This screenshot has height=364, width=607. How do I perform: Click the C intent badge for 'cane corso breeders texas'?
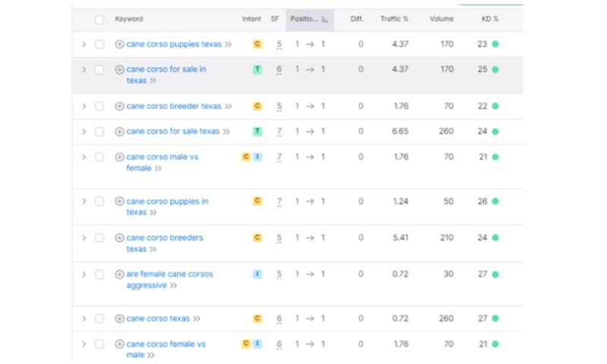point(257,238)
